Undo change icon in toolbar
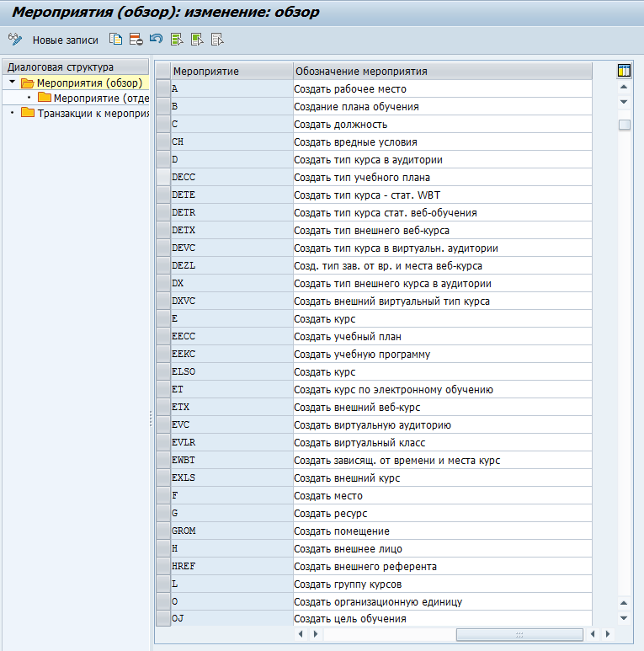The height and width of the screenshot is (651, 644). coord(156,40)
